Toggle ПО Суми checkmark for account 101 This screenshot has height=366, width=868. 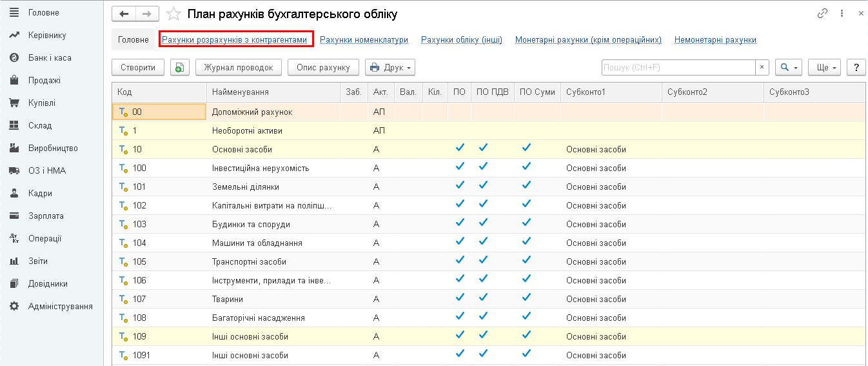(x=527, y=185)
